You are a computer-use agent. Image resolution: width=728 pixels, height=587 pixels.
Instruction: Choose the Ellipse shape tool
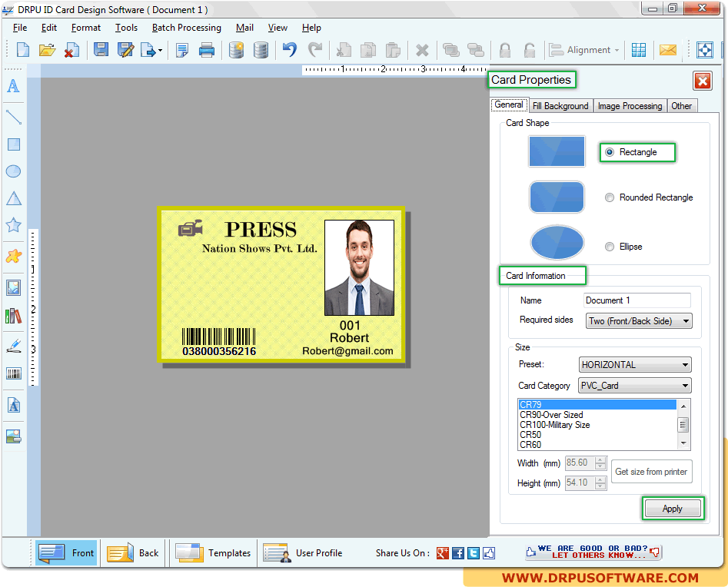coord(13,171)
